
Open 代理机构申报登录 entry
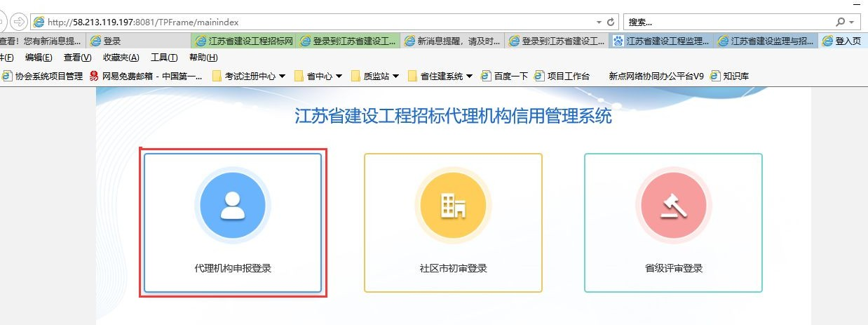233,223
